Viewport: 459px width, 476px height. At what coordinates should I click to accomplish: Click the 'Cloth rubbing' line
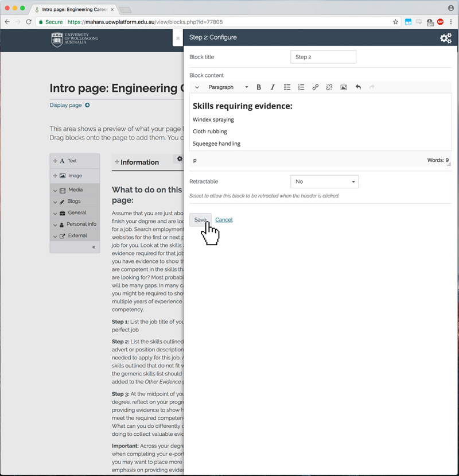(x=210, y=131)
